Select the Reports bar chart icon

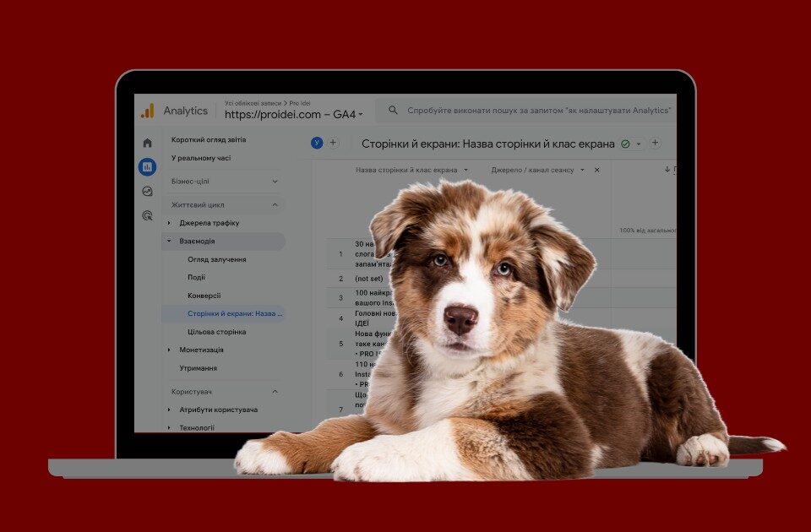(147, 167)
